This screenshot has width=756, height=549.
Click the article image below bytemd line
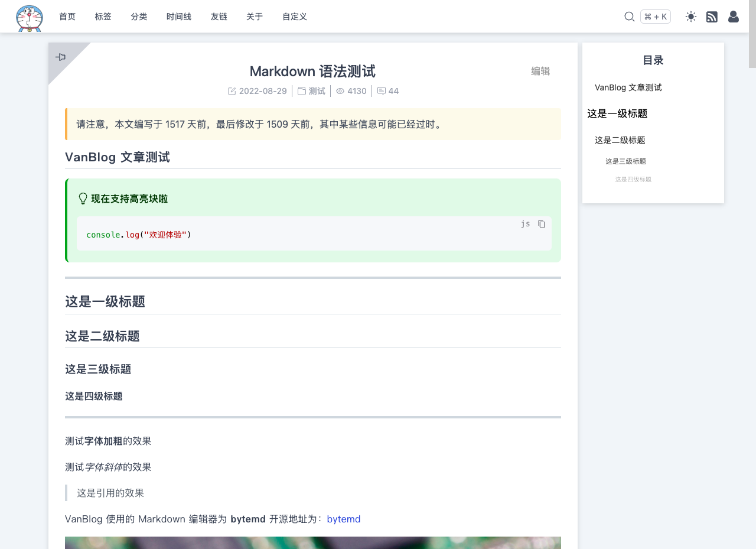click(x=313, y=542)
